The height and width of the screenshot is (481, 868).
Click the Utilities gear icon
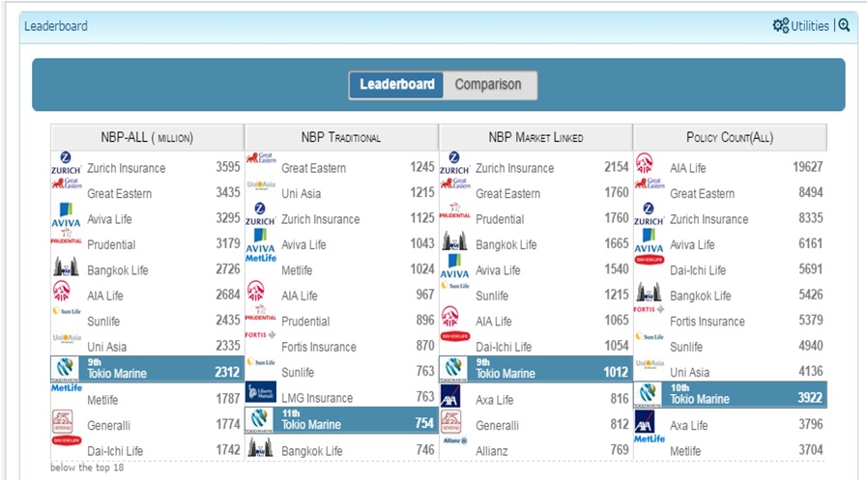780,26
